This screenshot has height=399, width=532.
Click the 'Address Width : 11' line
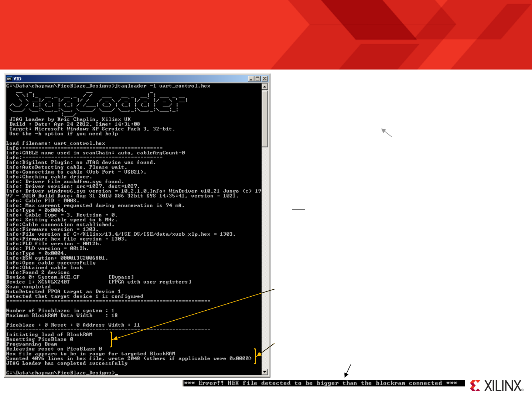[73, 325]
